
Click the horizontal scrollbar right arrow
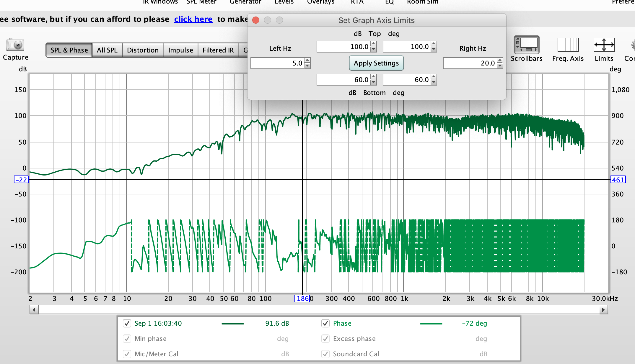tap(603, 310)
